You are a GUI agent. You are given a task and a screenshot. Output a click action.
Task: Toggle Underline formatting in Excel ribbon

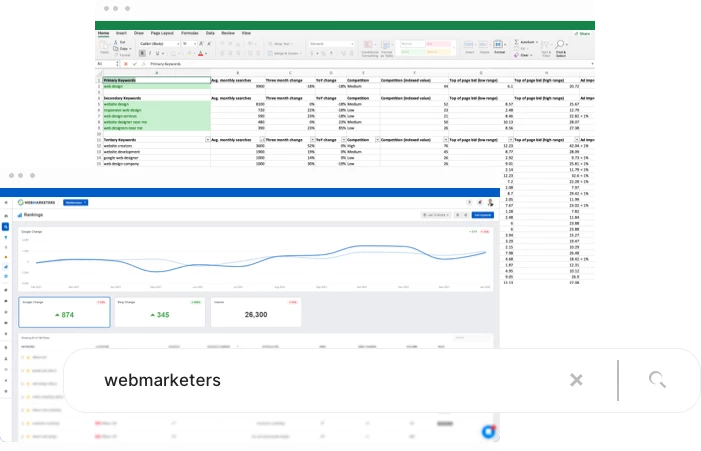click(157, 54)
